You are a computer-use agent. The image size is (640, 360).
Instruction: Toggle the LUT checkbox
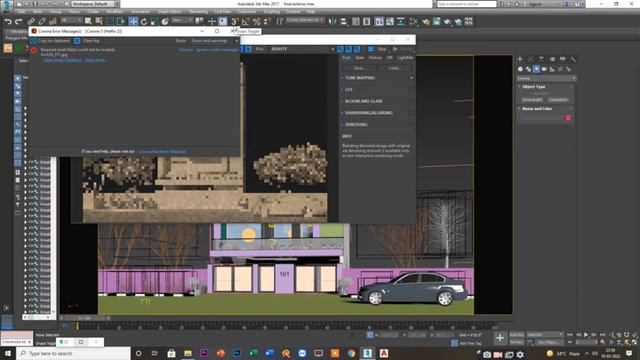pos(411,89)
